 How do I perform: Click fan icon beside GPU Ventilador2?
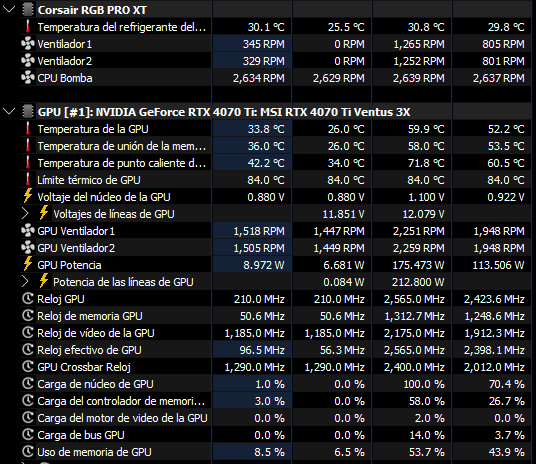pyautogui.click(x=28, y=248)
